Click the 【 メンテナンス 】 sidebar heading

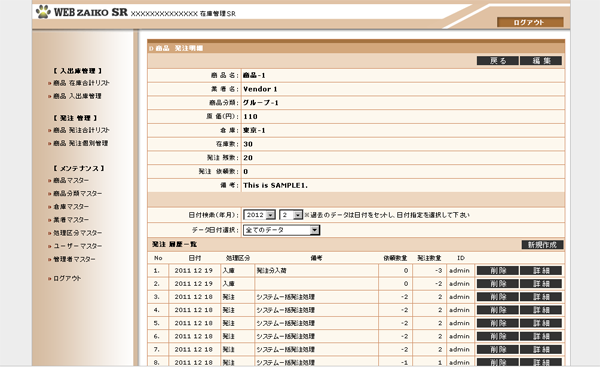[x=78, y=168]
